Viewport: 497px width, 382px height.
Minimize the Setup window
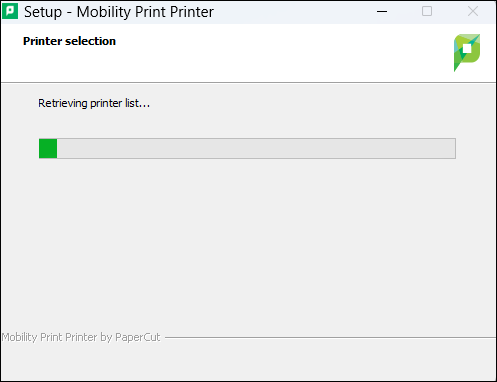(x=382, y=12)
